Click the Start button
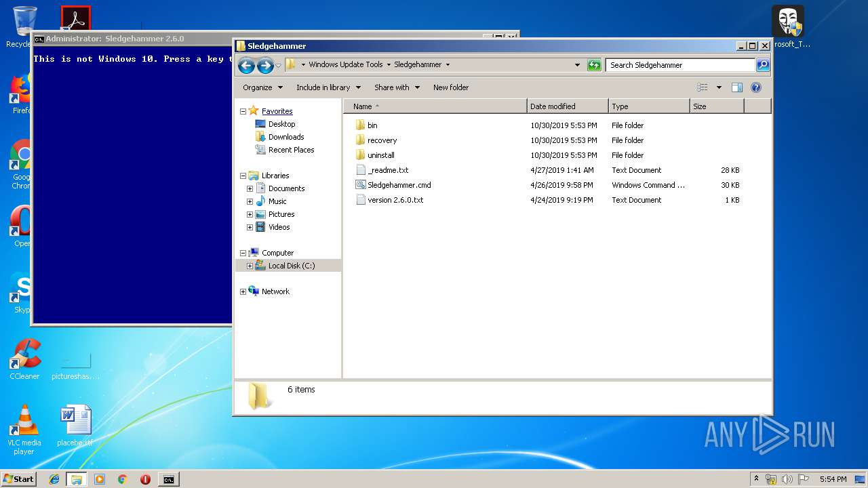This screenshot has width=868, height=488. click(x=18, y=479)
